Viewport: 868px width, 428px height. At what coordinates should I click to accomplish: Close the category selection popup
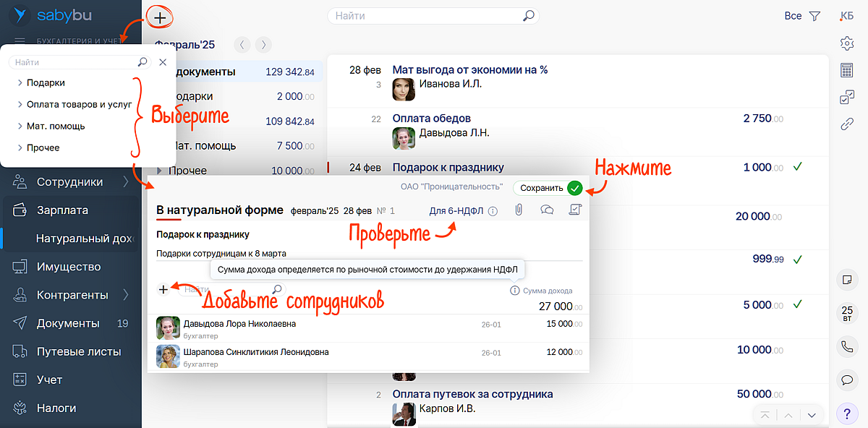point(163,63)
